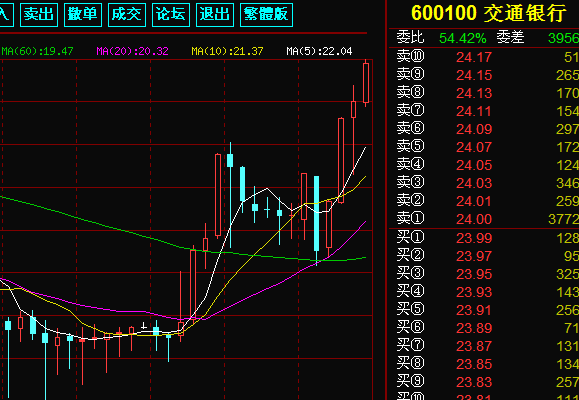Select the 买⑨ price 23.83 row

click(484, 382)
